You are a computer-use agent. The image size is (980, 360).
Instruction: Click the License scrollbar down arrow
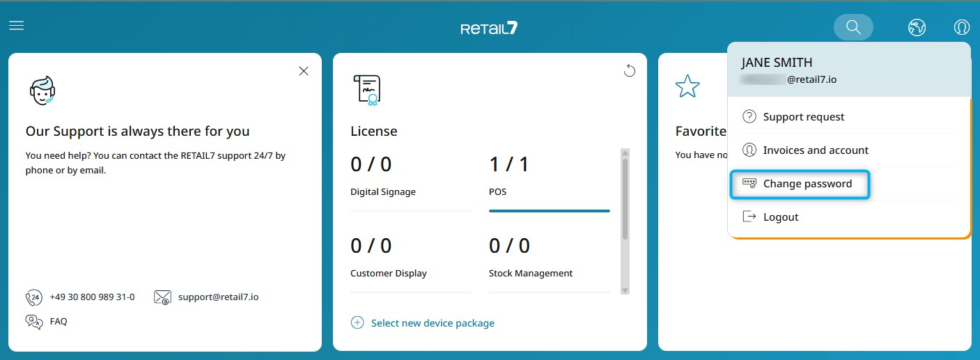tap(625, 290)
